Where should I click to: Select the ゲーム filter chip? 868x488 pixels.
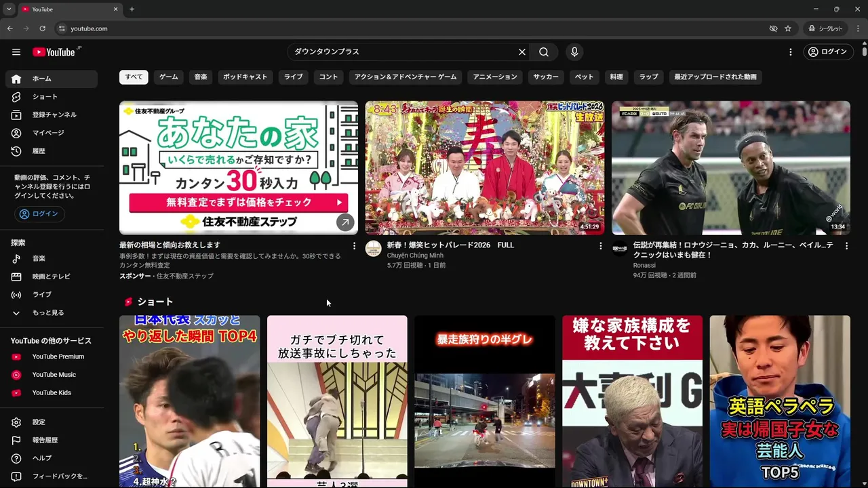pyautogui.click(x=168, y=77)
